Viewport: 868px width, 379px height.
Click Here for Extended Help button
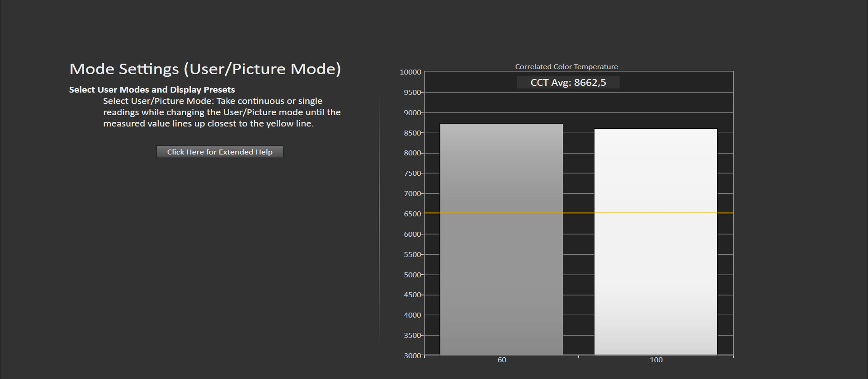(x=220, y=152)
